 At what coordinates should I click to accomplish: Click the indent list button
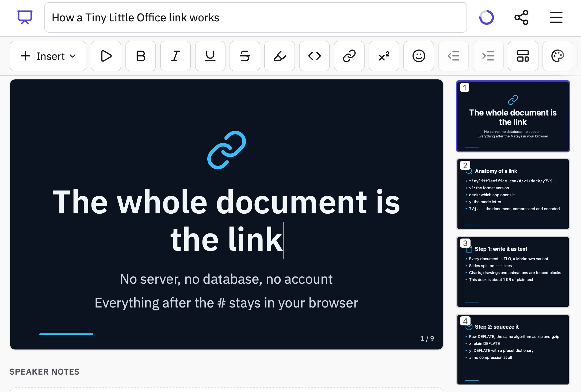pos(488,56)
